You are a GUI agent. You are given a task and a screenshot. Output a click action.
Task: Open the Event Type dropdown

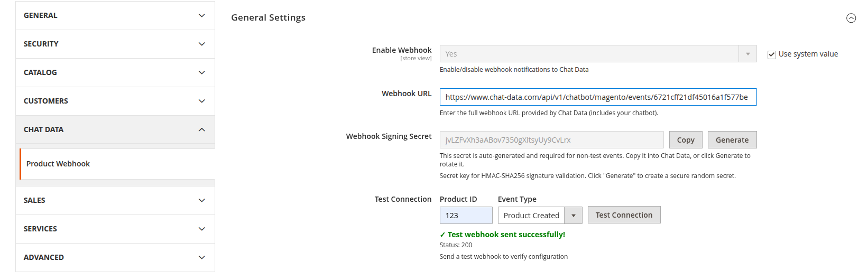click(x=540, y=216)
